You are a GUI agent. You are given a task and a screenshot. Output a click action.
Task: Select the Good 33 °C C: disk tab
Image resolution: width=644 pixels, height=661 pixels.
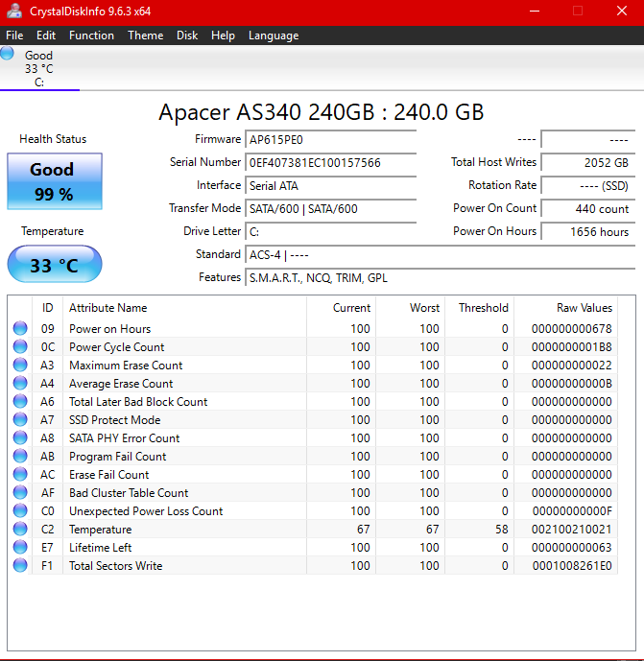pos(39,68)
